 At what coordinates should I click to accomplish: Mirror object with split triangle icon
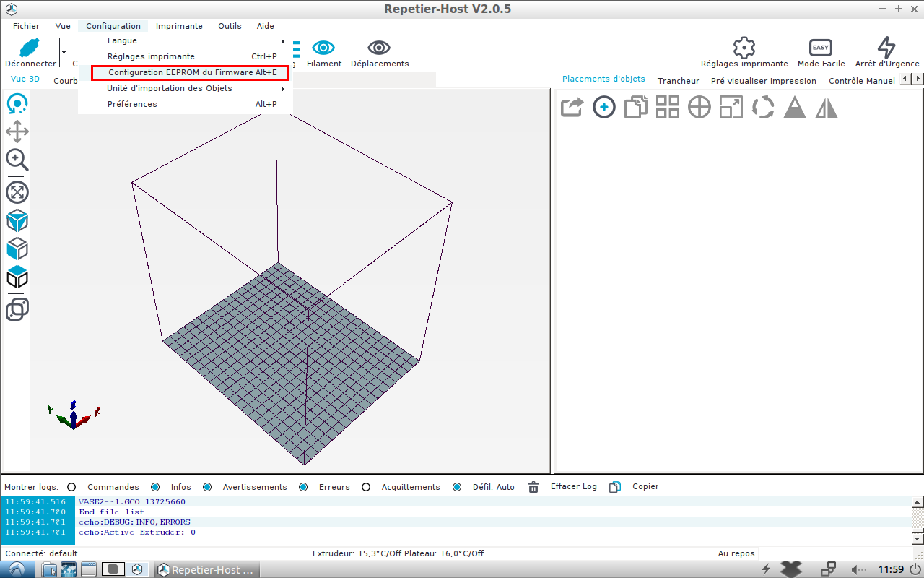click(x=827, y=108)
